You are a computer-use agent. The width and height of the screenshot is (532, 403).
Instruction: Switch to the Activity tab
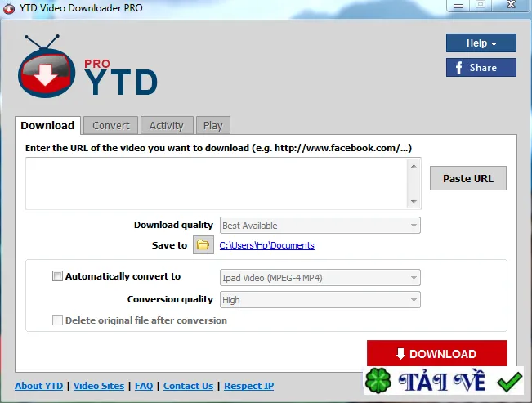[167, 126]
